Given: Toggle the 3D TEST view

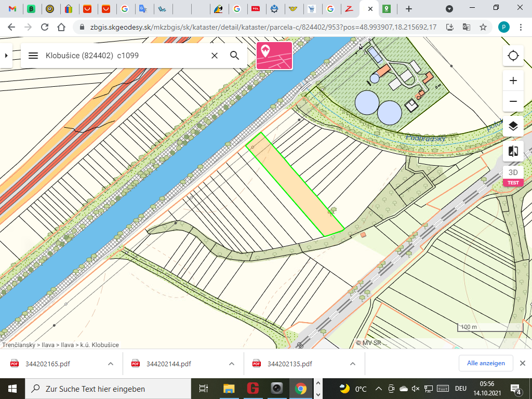Looking at the screenshot, I should [513, 176].
